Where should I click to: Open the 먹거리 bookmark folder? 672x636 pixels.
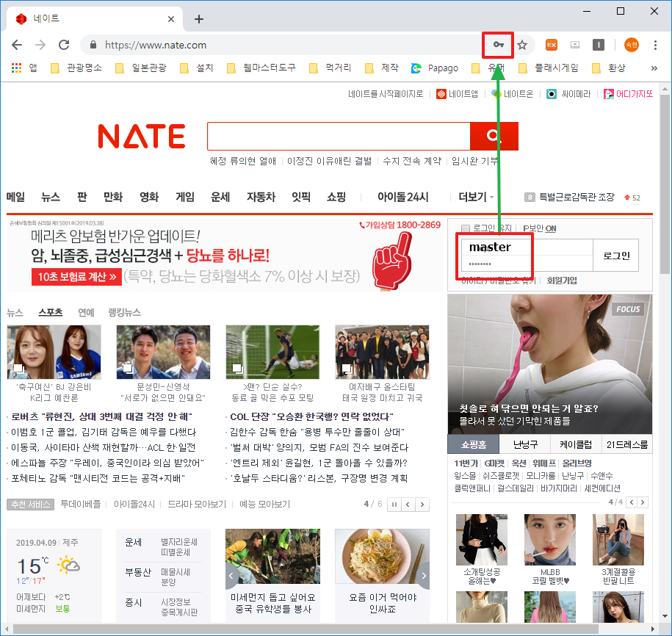pyautogui.click(x=330, y=68)
